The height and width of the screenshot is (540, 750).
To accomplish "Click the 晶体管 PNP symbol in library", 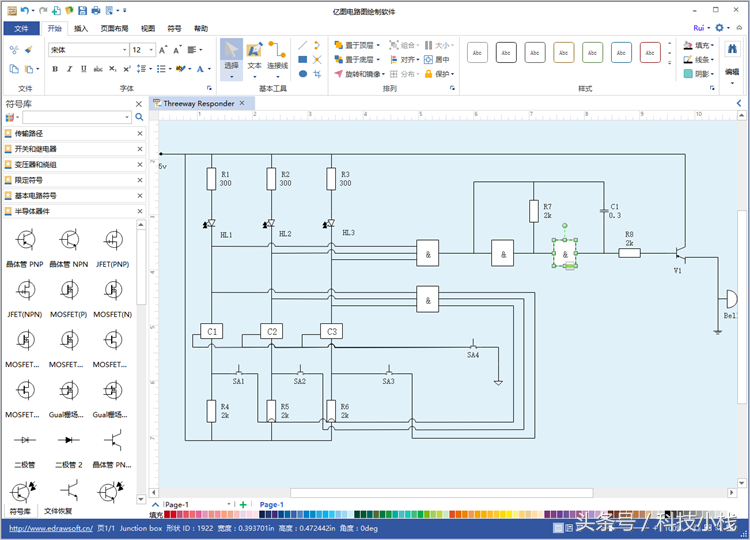I will coord(25,248).
